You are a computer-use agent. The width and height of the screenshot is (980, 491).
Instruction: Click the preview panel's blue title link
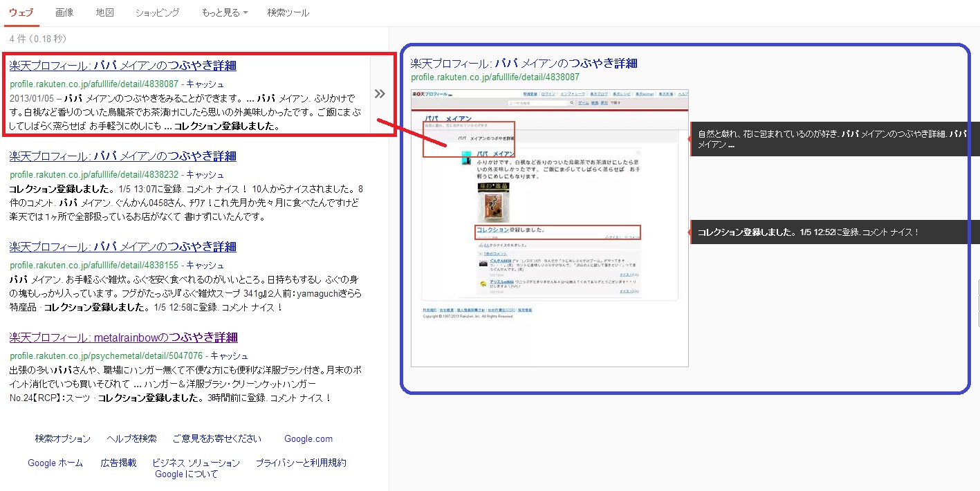click(x=524, y=64)
